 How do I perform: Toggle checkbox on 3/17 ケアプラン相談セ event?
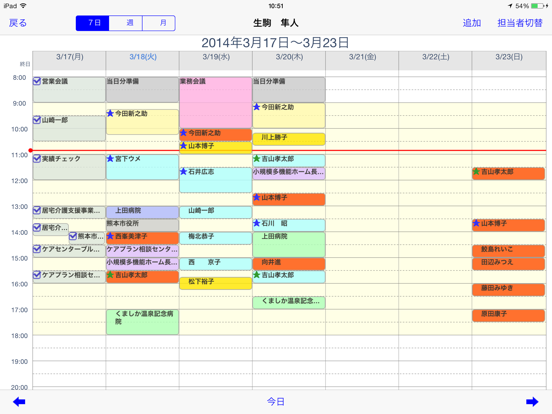tap(37, 275)
